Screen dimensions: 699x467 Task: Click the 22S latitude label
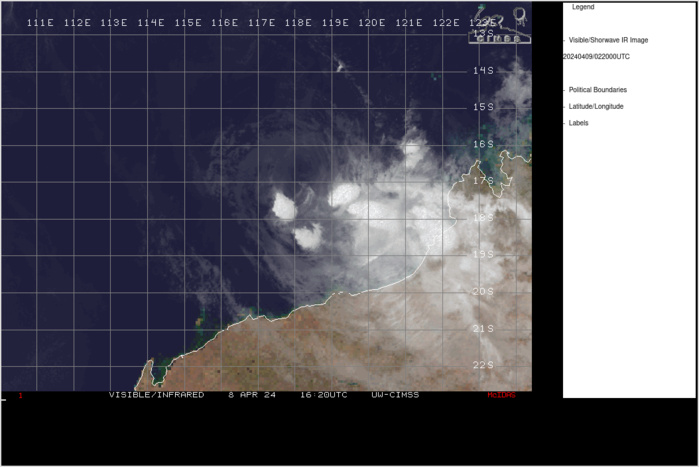click(x=484, y=365)
